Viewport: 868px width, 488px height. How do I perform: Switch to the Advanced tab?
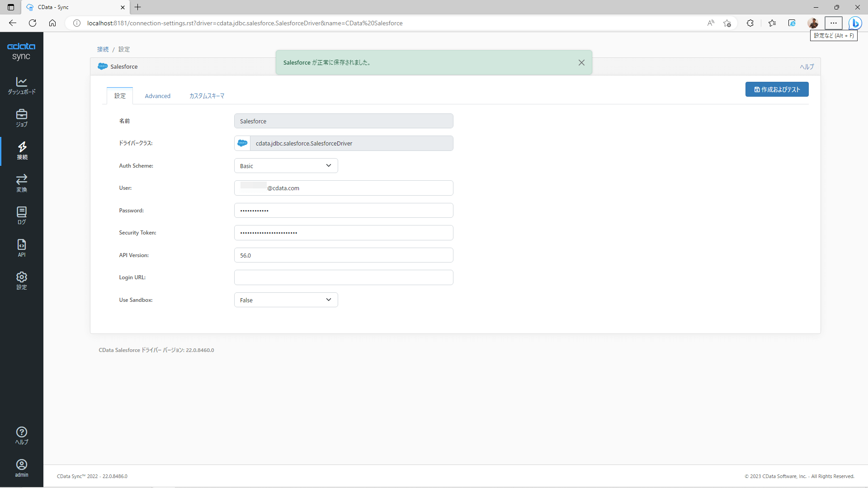157,96
